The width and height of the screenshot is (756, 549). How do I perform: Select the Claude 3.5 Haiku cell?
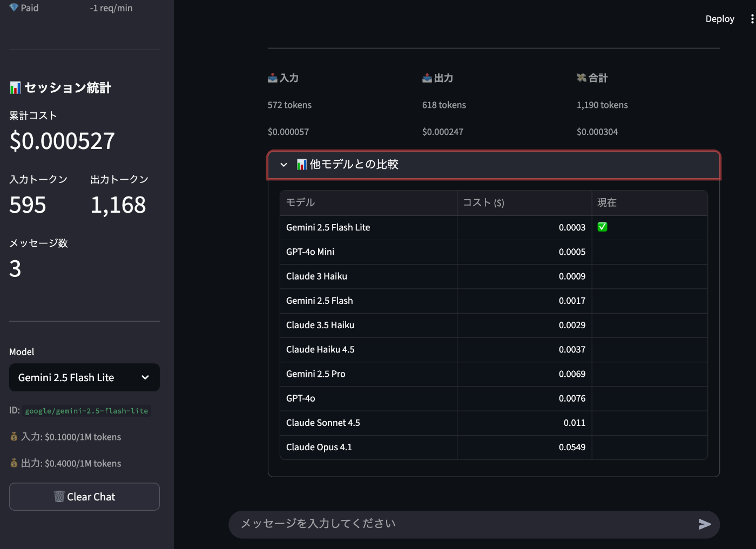[369, 326]
